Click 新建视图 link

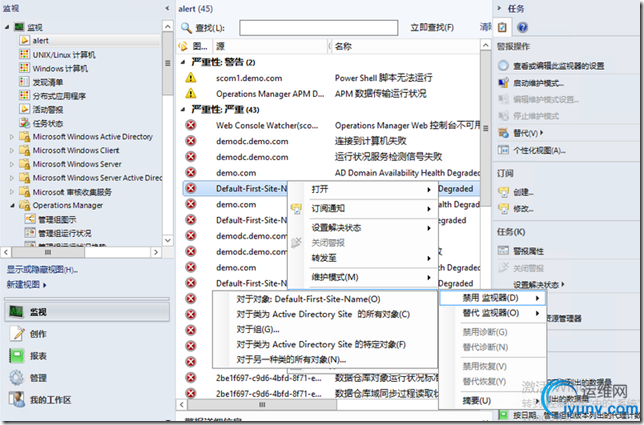(26, 284)
